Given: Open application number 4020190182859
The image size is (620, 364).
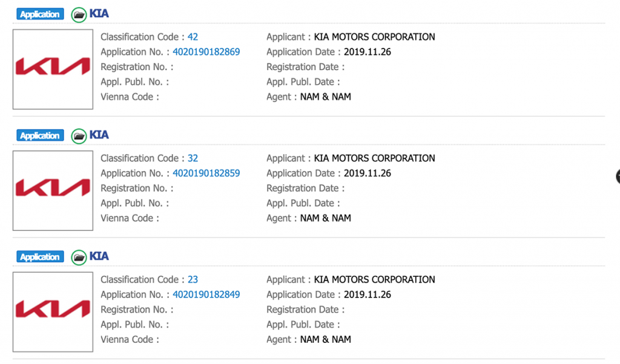Looking at the screenshot, I should click(206, 174).
